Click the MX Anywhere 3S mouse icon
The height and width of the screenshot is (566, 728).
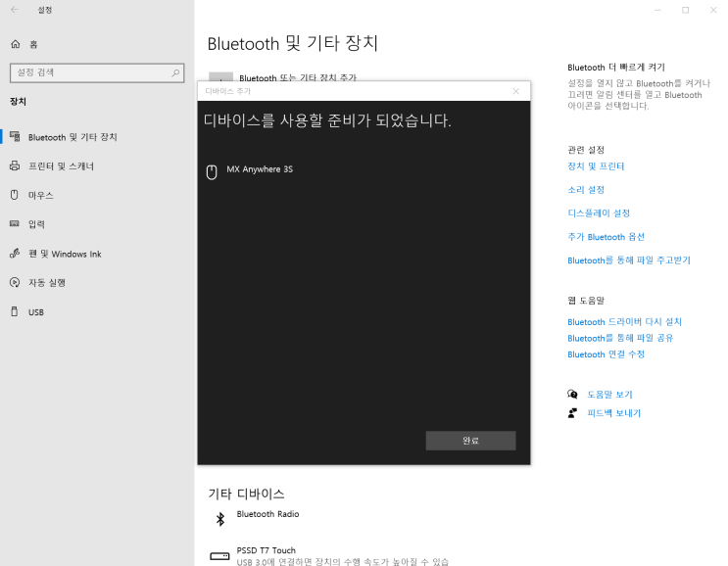[212, 172]
